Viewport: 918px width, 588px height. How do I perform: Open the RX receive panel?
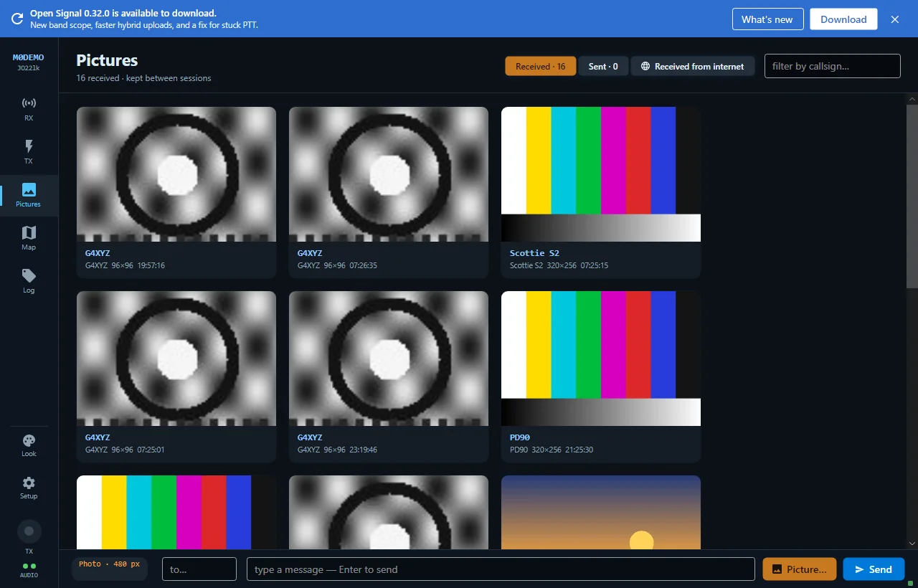(x=29, y=109)
